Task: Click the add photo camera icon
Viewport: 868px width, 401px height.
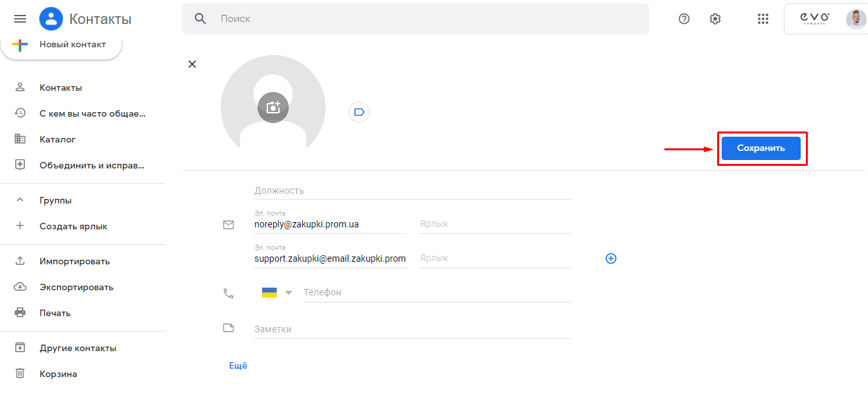Action: (273, 108)
